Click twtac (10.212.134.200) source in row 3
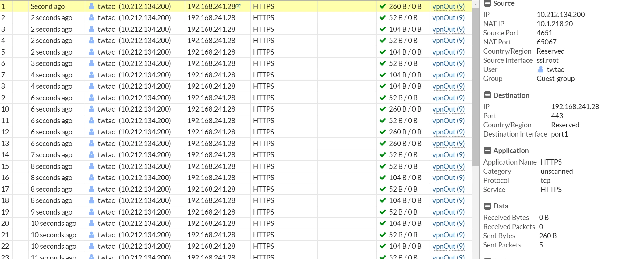Screen dimensions: 644x259 (x=134, y=29)
